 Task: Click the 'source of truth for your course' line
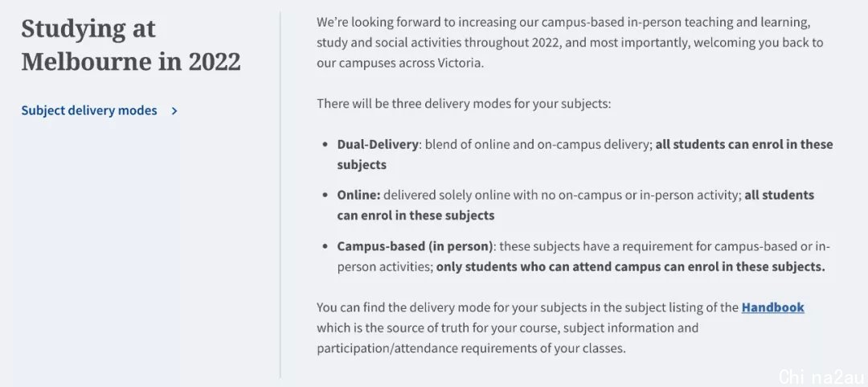(x=508, y=327)
